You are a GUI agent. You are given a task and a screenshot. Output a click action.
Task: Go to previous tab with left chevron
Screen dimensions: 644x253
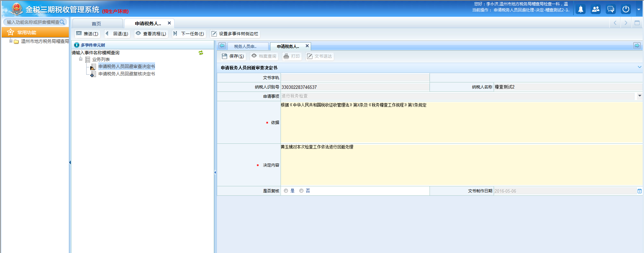point(615,23)
